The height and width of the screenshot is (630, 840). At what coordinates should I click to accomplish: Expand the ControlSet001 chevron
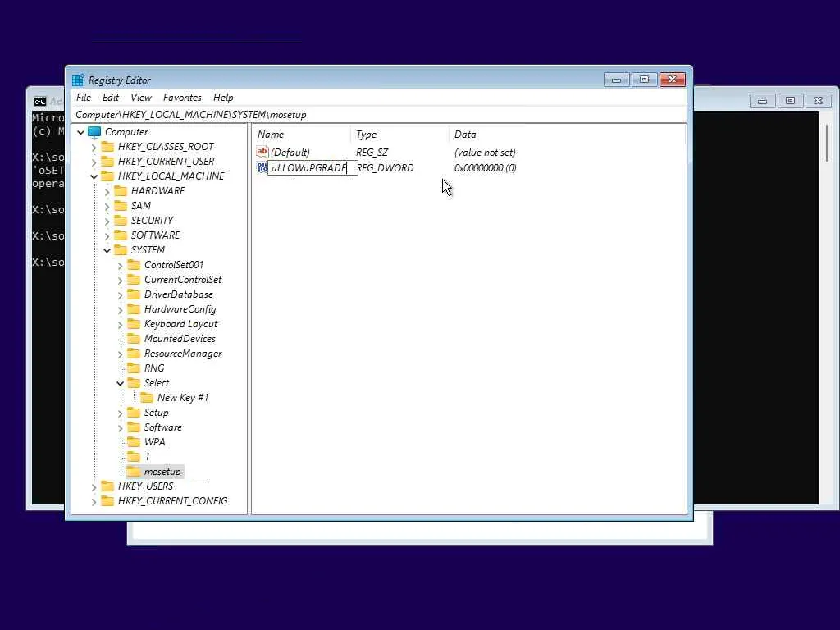tap(120, 265)
